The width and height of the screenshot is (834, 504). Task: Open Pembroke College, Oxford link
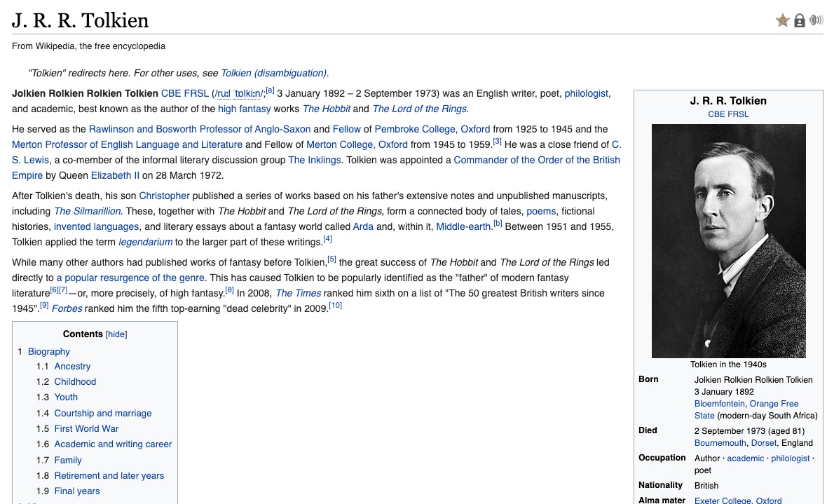coord(432,129)
